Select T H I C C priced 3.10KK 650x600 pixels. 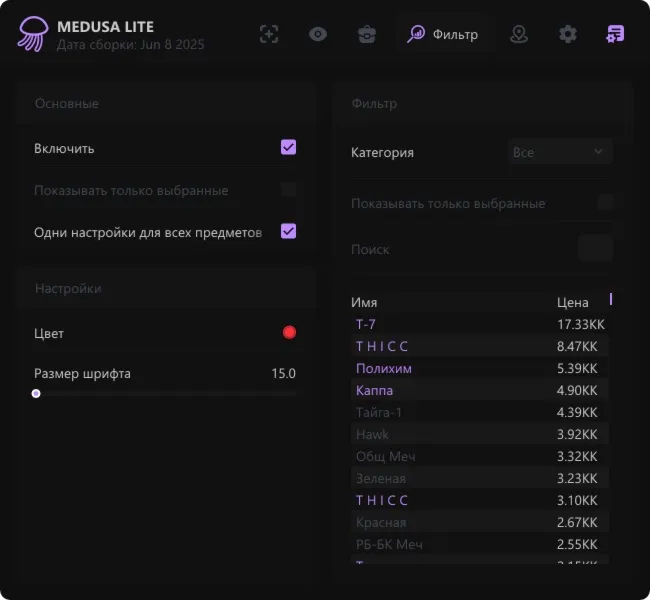click(x=480, y=500)
